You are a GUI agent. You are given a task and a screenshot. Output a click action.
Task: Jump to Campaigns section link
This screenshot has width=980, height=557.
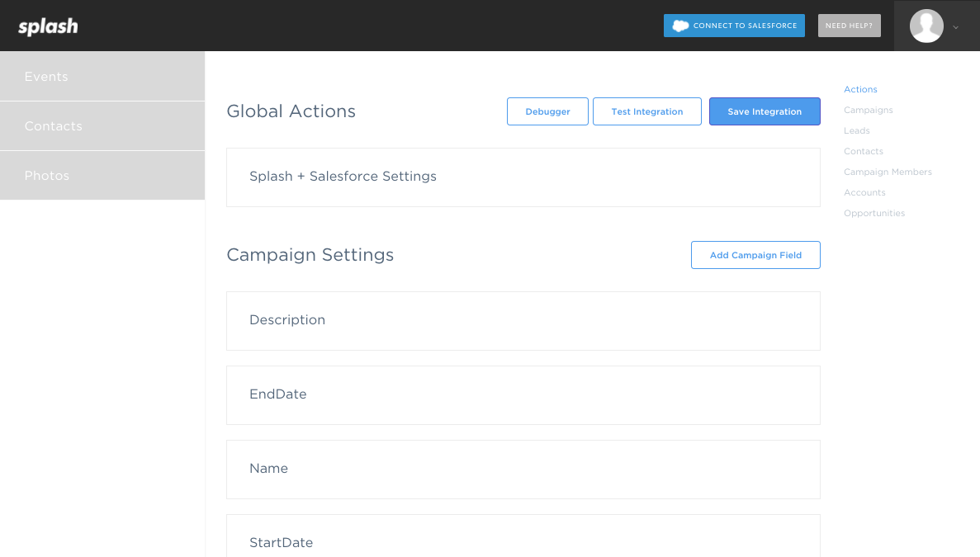868,110
